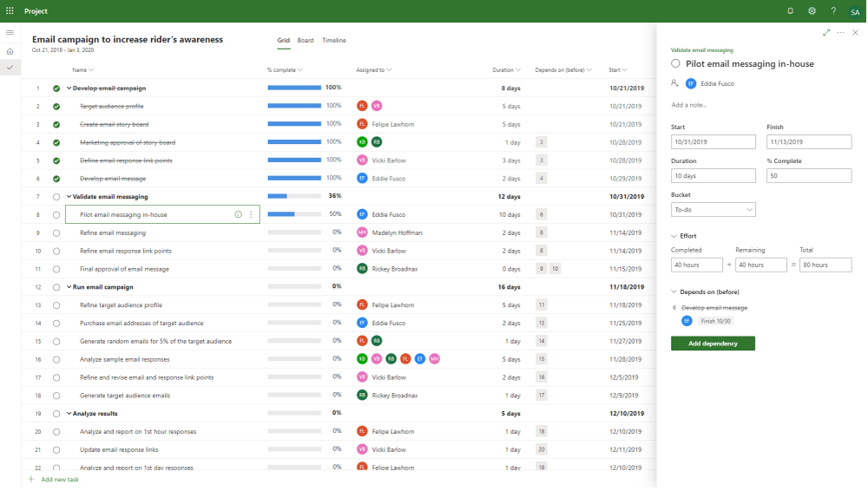868x491 pixels.
Task: Open the vertical ellipsis menu on Pilot email row
Action: pos(252,215)
